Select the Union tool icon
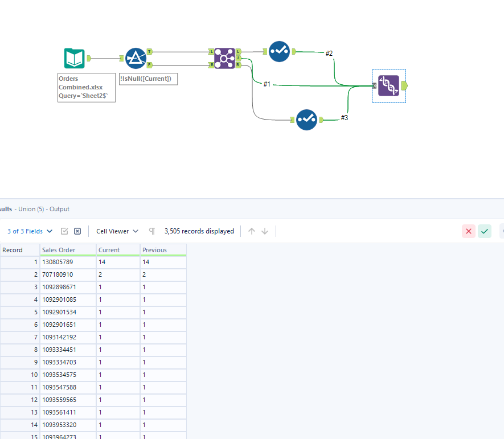The width and height of the screenshot is (504, 439). coord(388,86)
